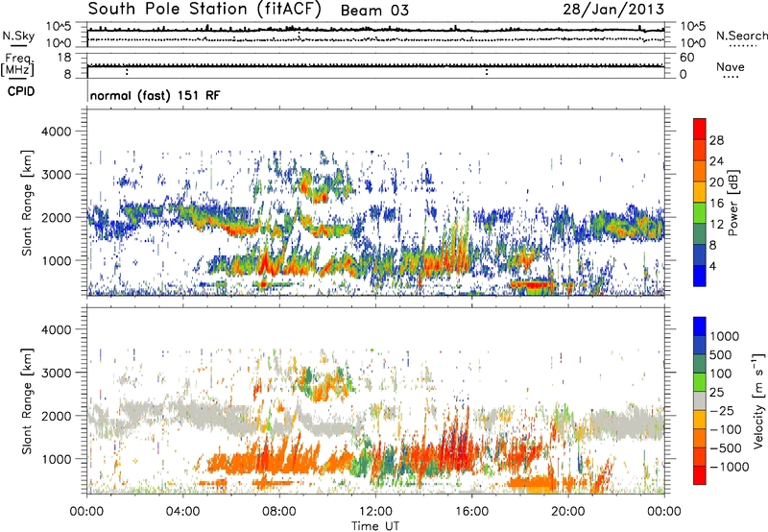Click the '20' power colorbar label

coord(716,182)
